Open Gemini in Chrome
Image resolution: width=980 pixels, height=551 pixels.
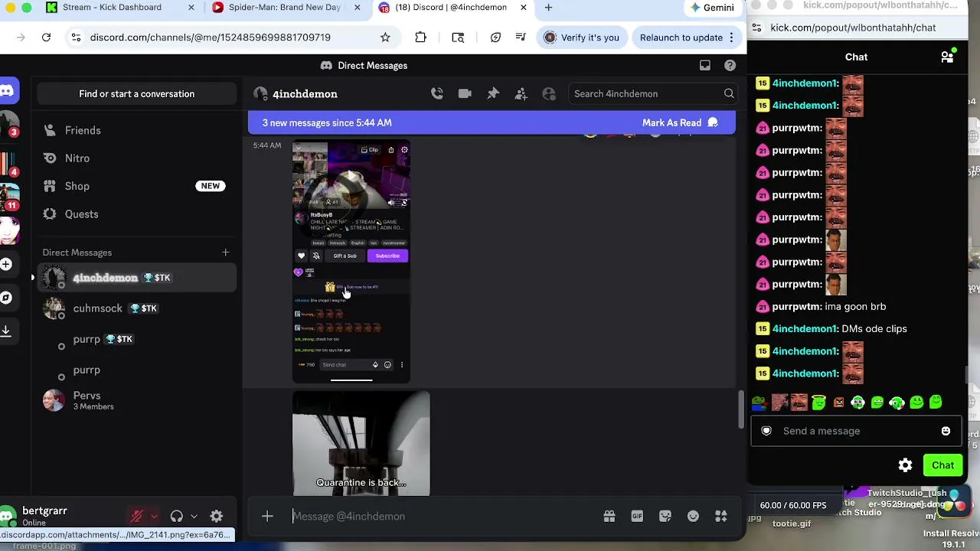pyautogui.click(x=712, y=8)
